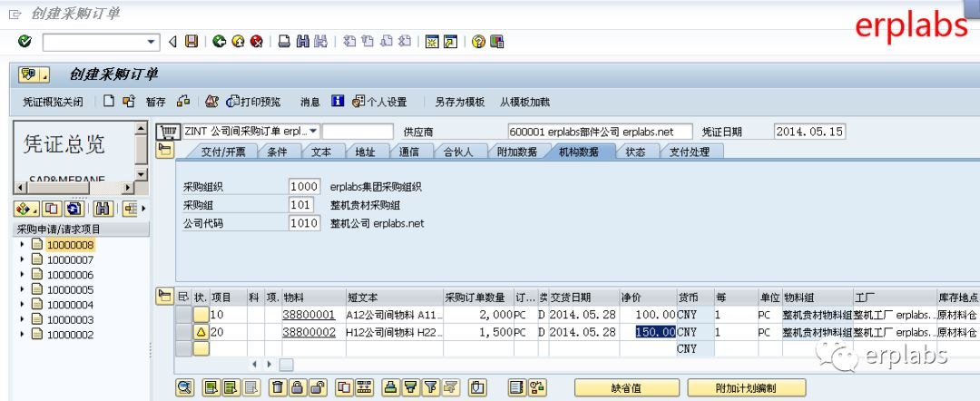Click the 另存为模板 button

point(459,102)
